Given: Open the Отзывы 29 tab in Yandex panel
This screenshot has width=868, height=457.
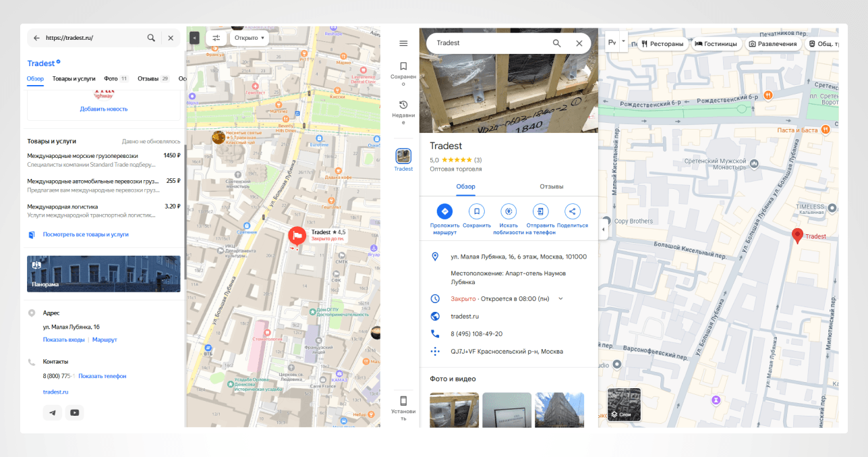Looking at the screenshot, I should (x=153, y=79).
